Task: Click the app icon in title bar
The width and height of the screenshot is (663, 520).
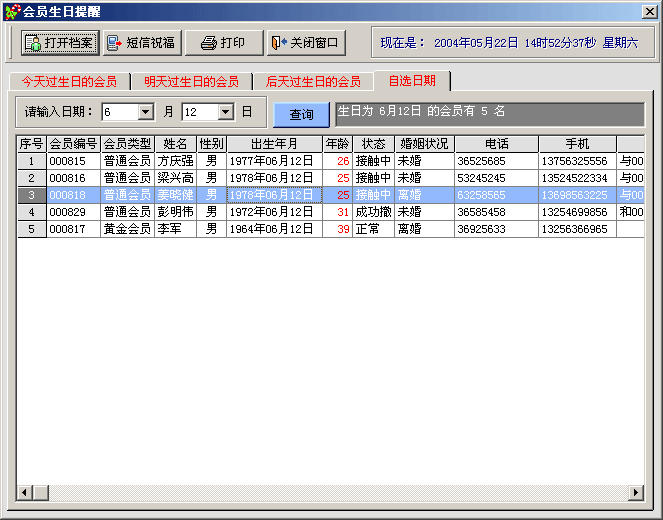Action: (11, 11)
